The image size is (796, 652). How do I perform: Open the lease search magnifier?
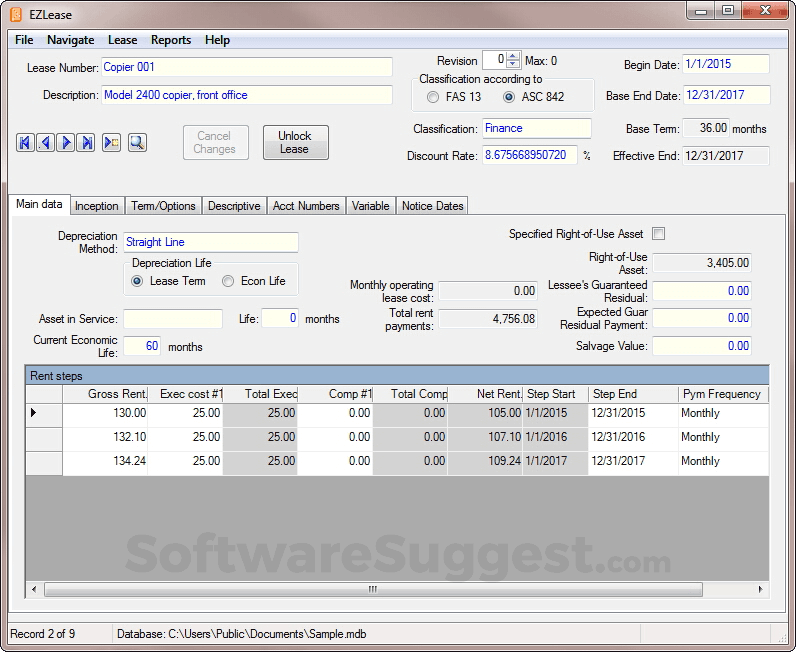137,143
